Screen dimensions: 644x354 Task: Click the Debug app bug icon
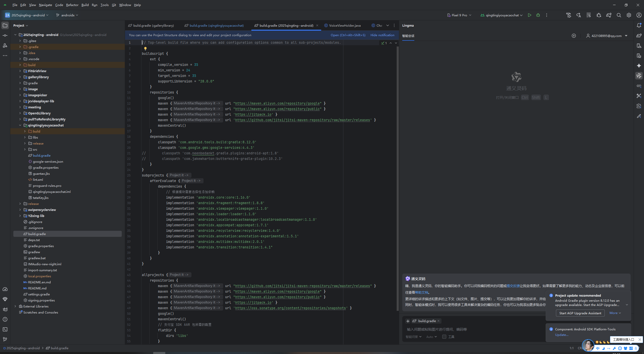pyautogui.click(x=538, y=15)
